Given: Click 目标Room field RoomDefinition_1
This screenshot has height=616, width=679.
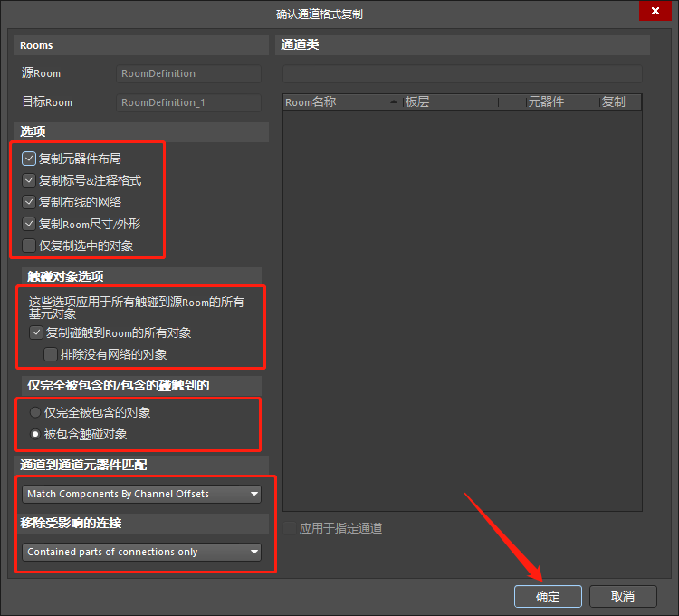Looking at the screenshot, I should tap(189, 102).
